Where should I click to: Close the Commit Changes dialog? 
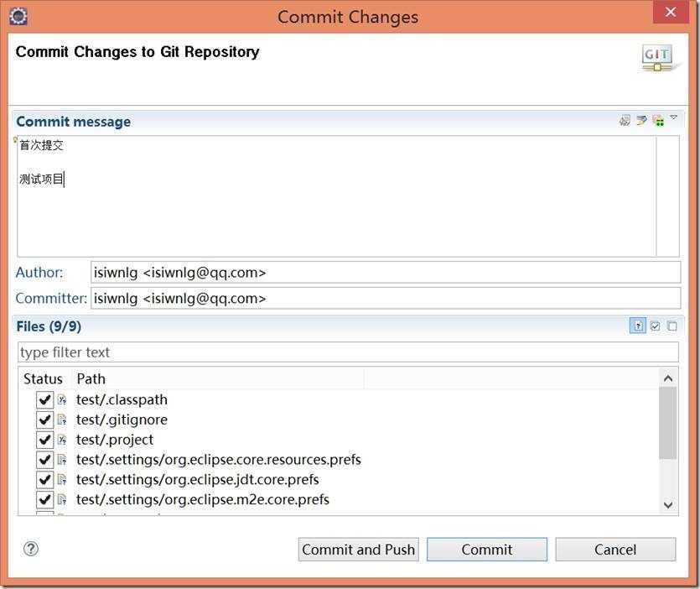coord(671,12)
